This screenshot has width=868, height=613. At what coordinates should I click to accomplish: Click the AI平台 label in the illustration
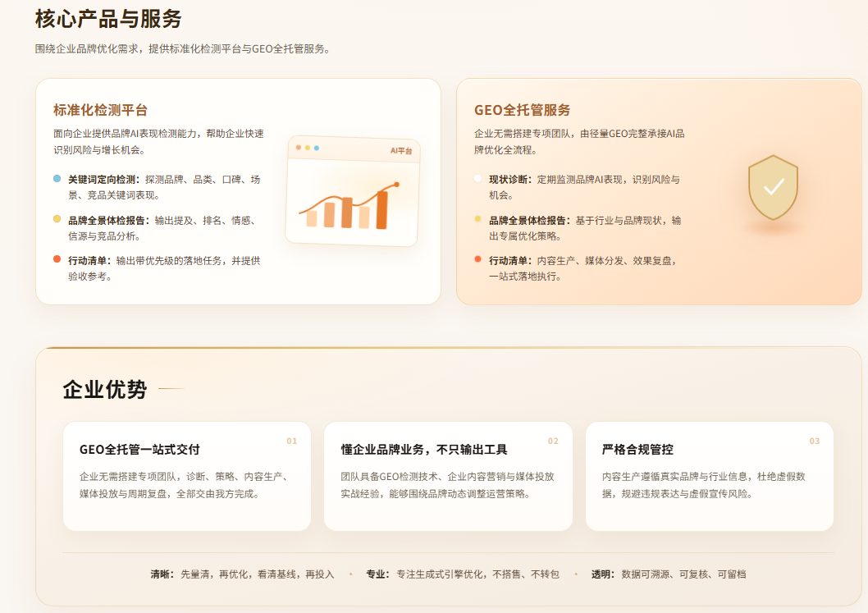401,151
